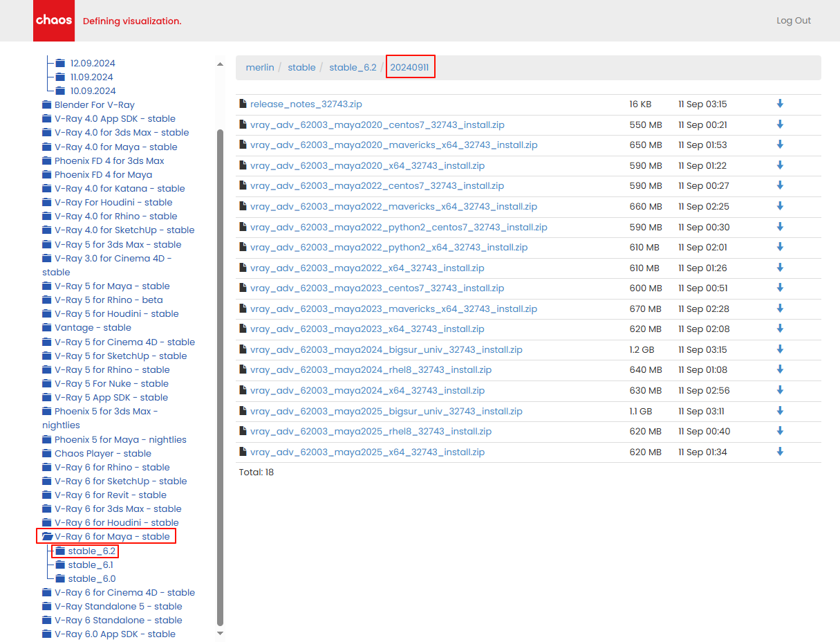
Task: Click folder icon of Chaos Player - stable
Action: coord(47,454)
